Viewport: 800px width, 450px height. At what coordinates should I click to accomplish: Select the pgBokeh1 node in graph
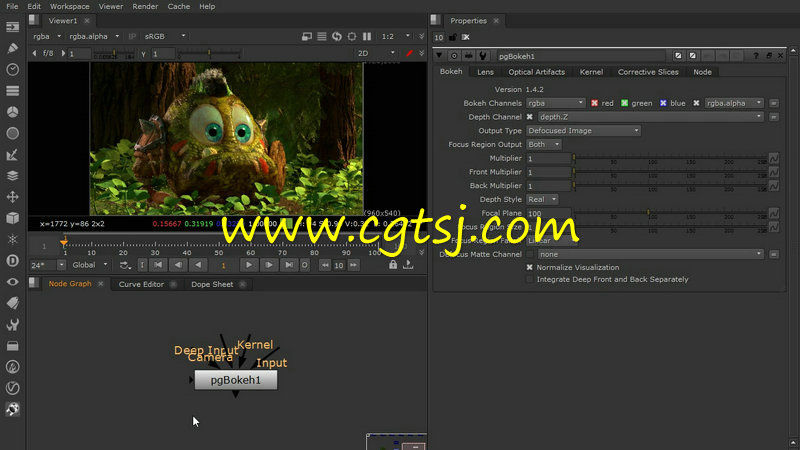pos(236,380)
